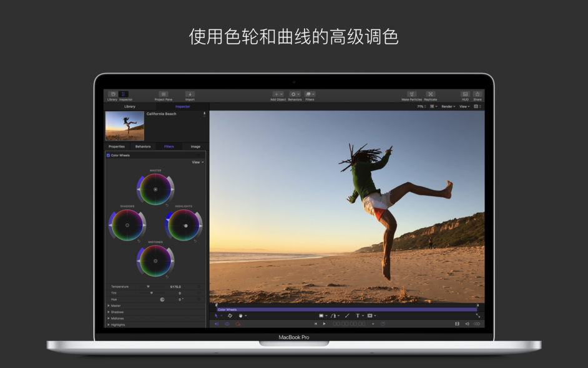Click the Share icon in the toolbar
The image size is (588, 368).
pyautogui.click(x=478, y=94)
